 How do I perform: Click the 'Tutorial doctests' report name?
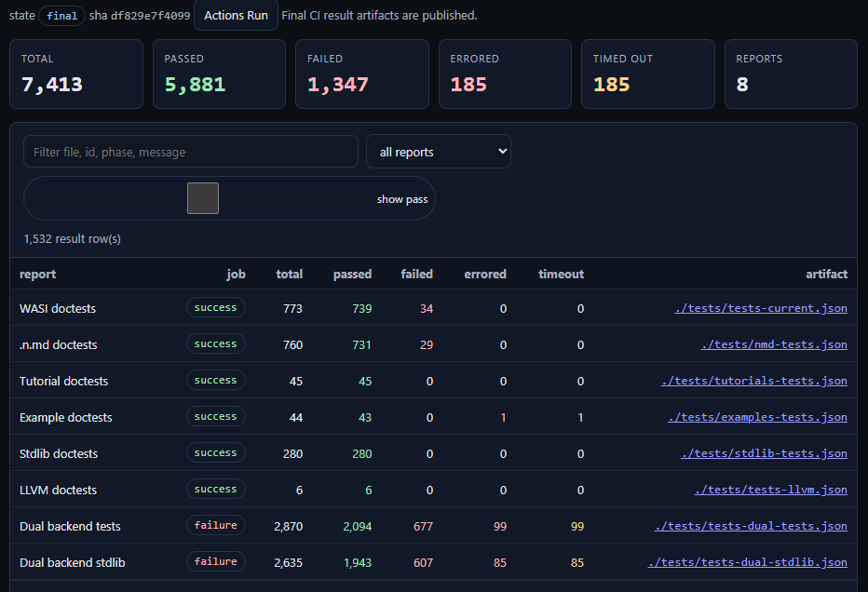(63, 382)
